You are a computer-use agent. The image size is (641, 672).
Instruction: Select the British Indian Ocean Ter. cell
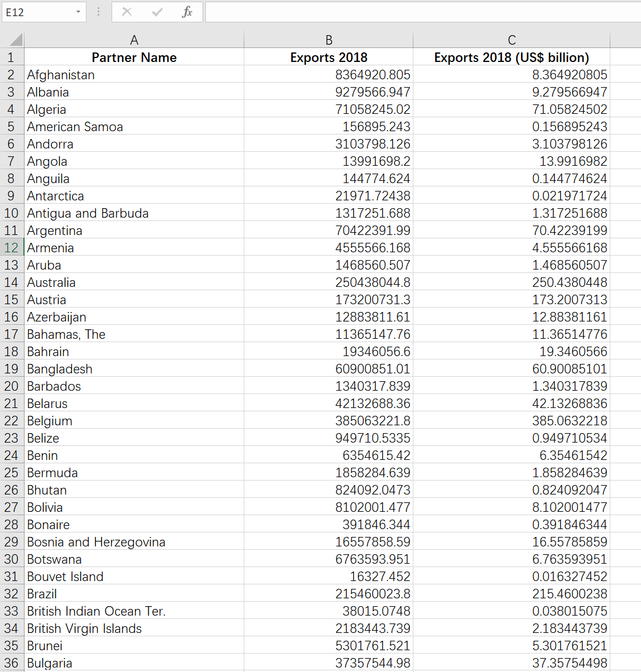coord(134,611)
